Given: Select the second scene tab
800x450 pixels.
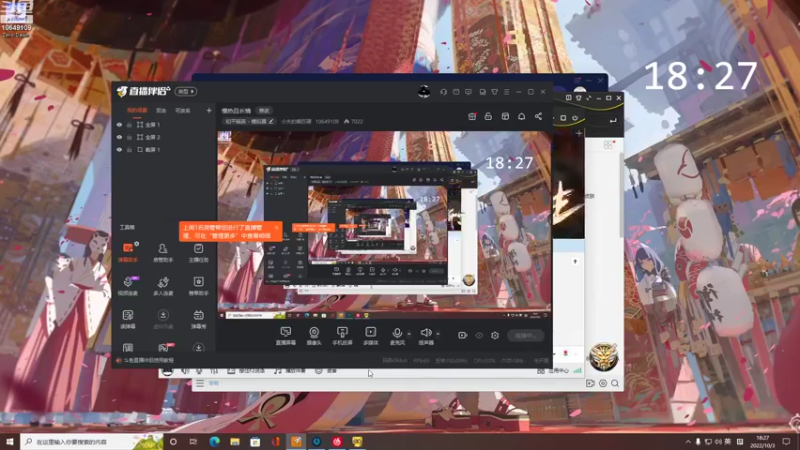Looking at the screenshot, I should (161, 110).
